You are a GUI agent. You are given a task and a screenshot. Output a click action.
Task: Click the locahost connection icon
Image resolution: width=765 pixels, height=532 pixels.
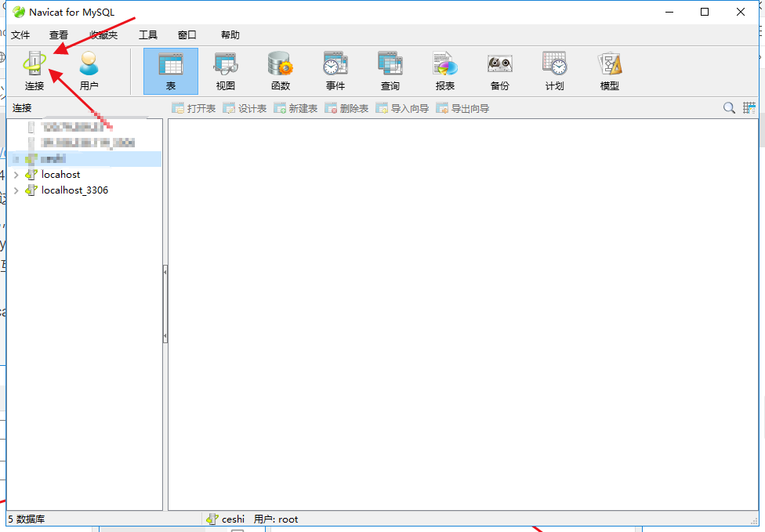(31, 175)
